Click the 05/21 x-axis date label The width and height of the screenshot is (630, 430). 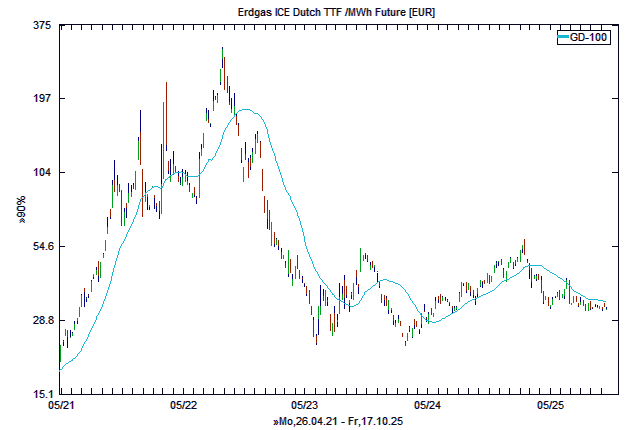pyautogui.click(x=60, y=406)
